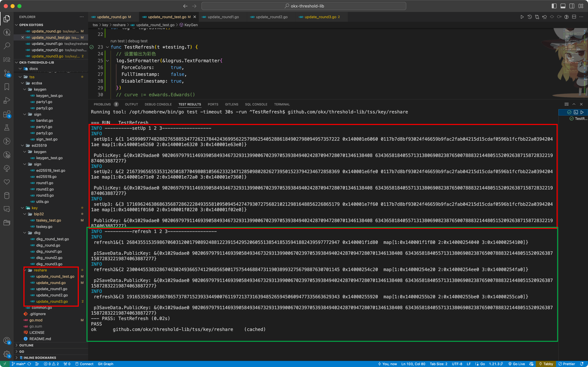Open the TERMINAL panel tab
The width and height of the screenshot is (588, 367).
(x=282, y=104)
